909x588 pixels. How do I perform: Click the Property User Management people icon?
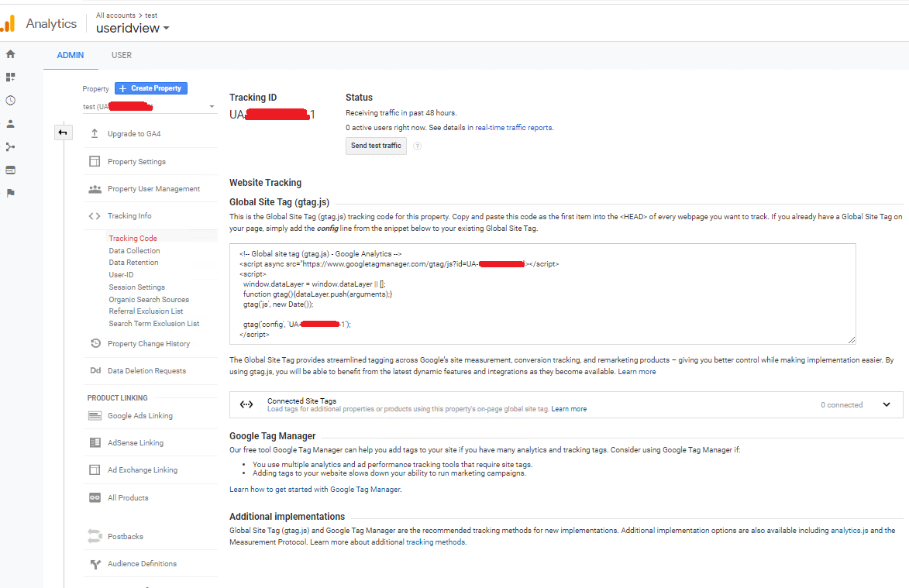coord(95,189)
